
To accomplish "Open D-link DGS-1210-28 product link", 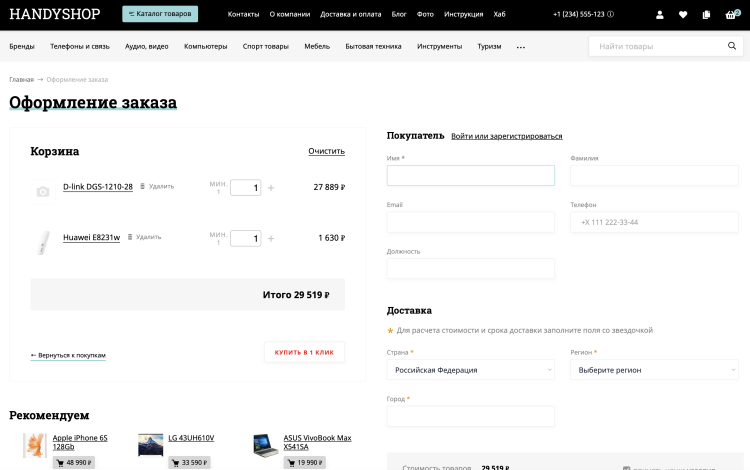I will coord(98,187).
